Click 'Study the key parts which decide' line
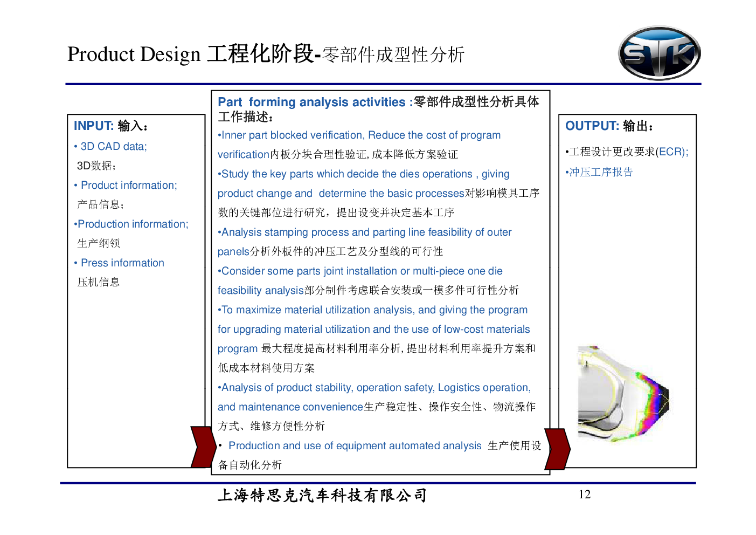The height and width of the screenshot is (535, 756). click(x=364, y=174)
